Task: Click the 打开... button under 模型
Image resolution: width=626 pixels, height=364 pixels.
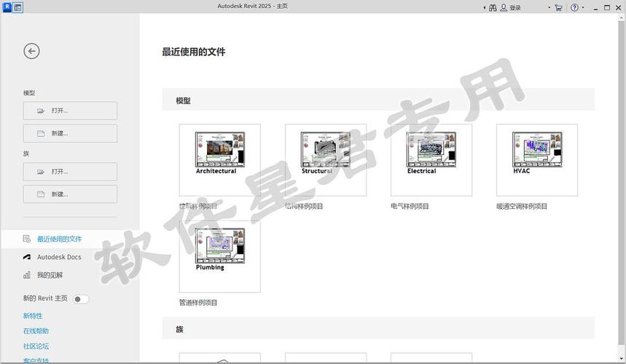Action: tap(70, 111)
